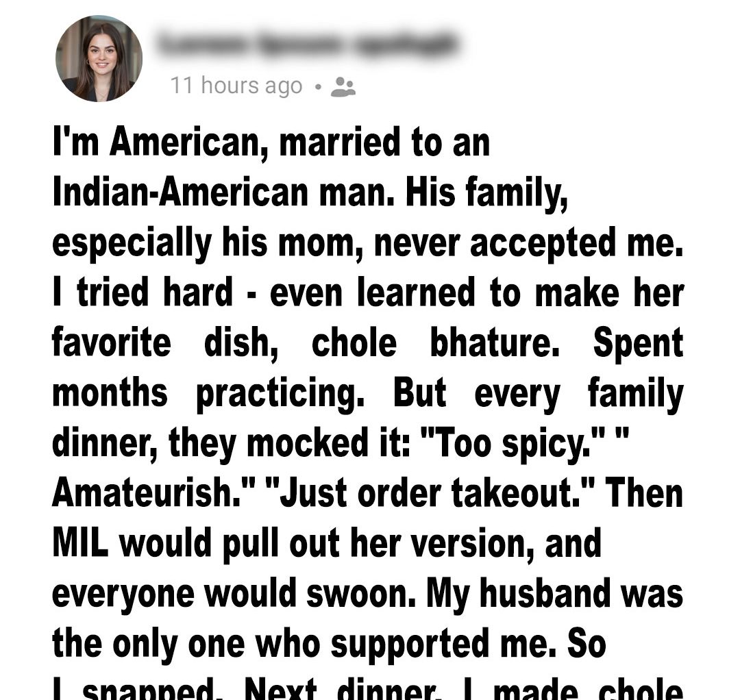740x700 pixels.
Task: Open the poster's profile picture
Action: 99,58
